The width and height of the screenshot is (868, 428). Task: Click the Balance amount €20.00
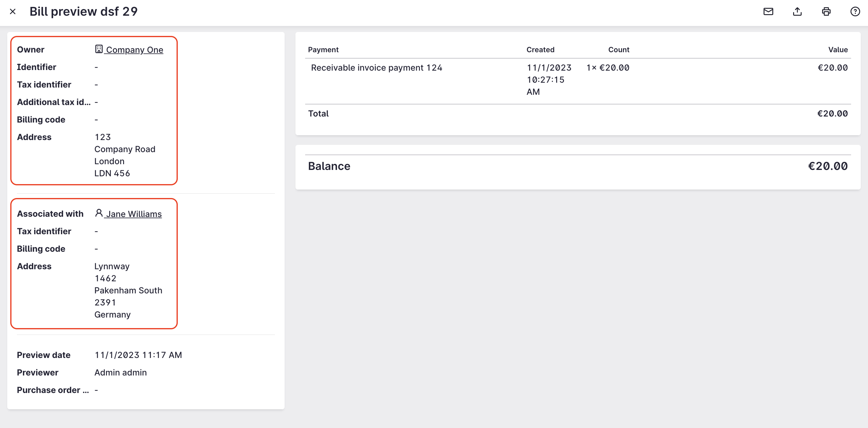pos(828,166)
